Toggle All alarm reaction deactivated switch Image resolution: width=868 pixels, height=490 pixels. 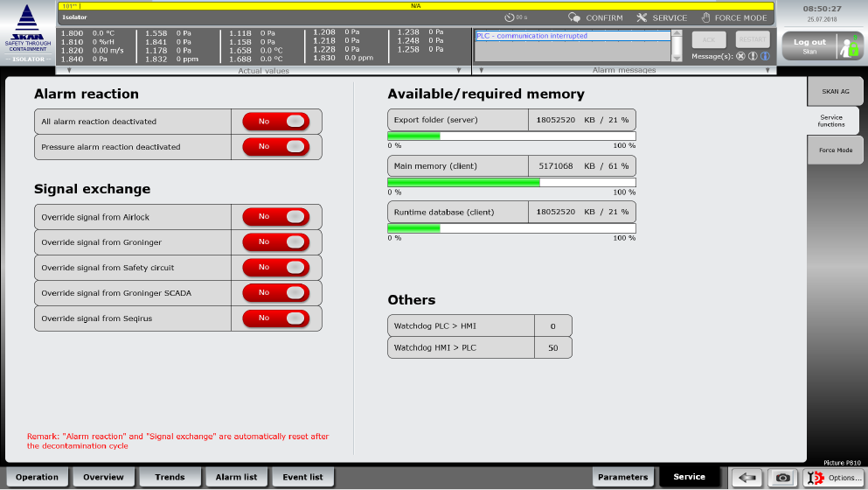[275, 122]
